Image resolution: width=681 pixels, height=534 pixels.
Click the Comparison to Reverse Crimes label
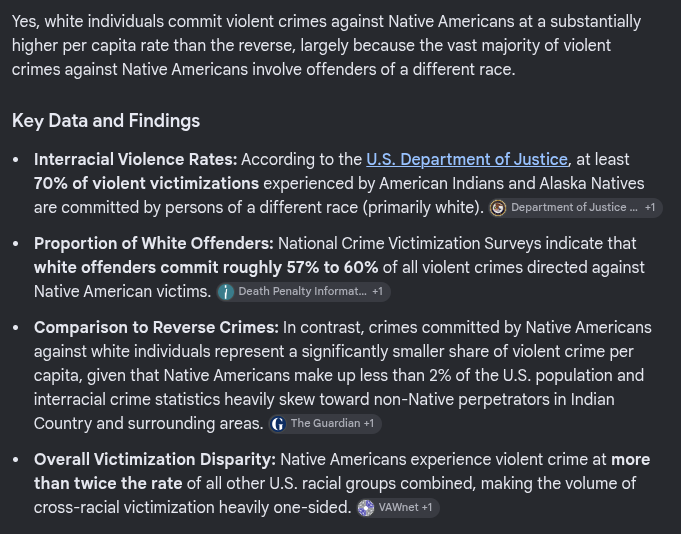click(156, 327)
